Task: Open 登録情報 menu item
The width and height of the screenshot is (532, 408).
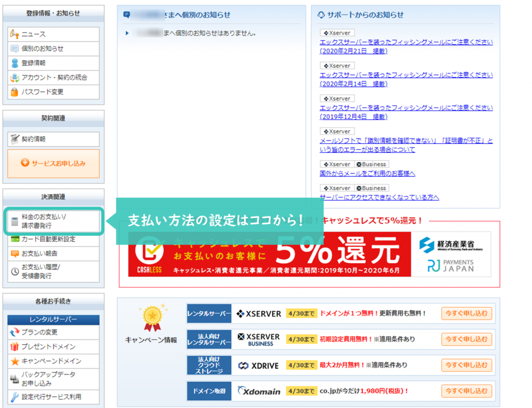Action: 54,63
